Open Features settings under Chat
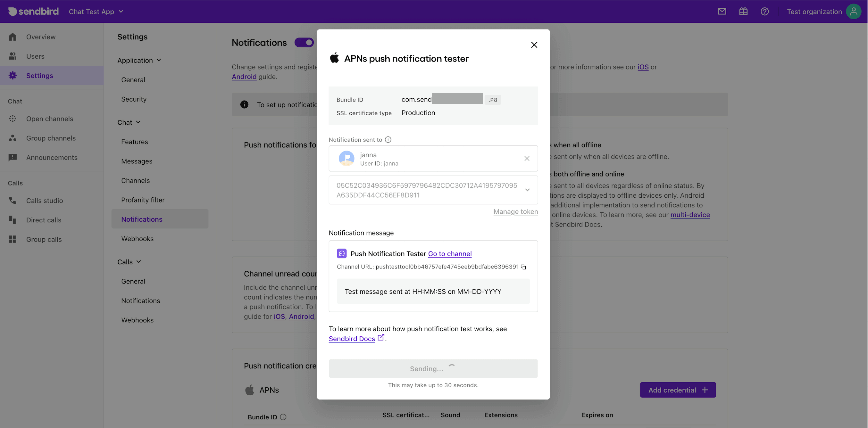 [x=134, y=141]
